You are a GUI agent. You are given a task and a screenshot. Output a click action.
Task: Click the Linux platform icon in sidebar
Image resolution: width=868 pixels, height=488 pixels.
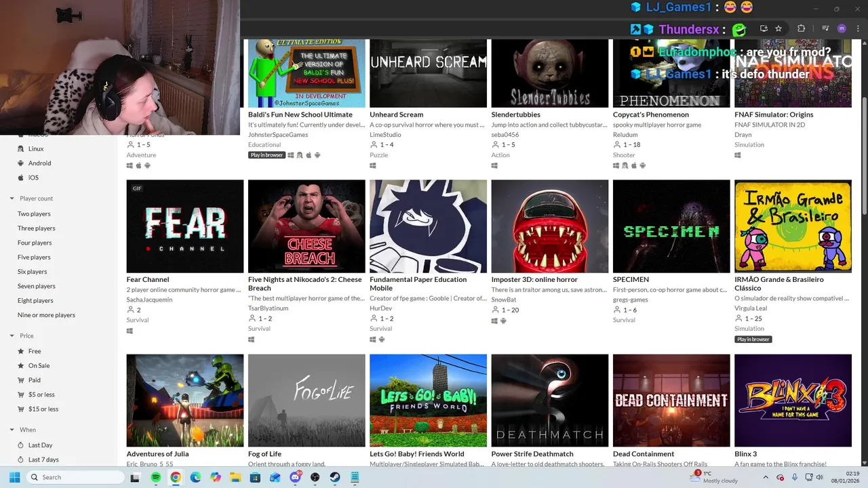click(x=21, y=148)
